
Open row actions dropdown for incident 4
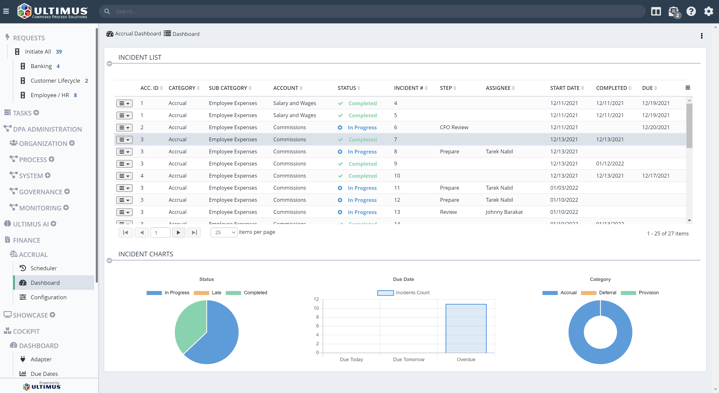click(124, 103)
